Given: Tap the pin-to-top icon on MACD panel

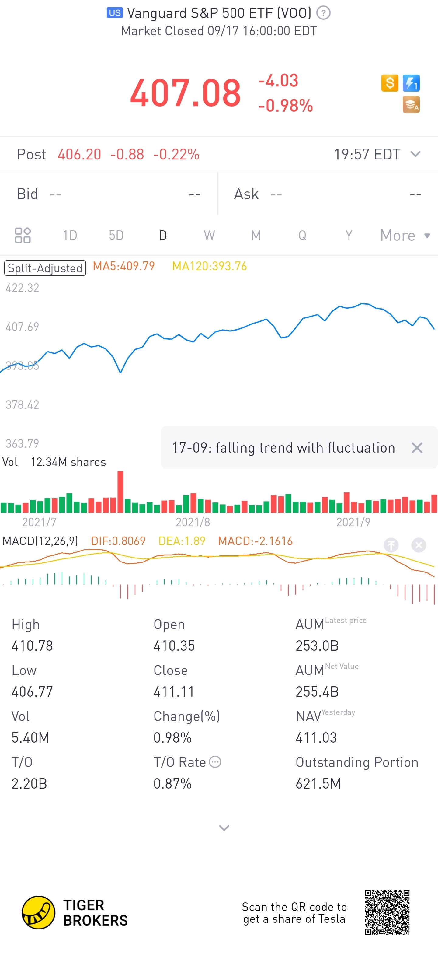Looking at the screenshot, I should point(391,545).
